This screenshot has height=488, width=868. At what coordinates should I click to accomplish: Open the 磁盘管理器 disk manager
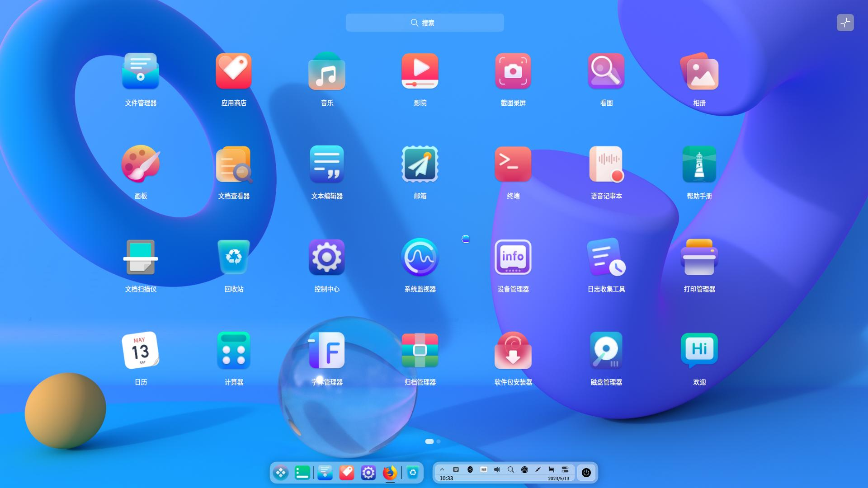(606, 350)
